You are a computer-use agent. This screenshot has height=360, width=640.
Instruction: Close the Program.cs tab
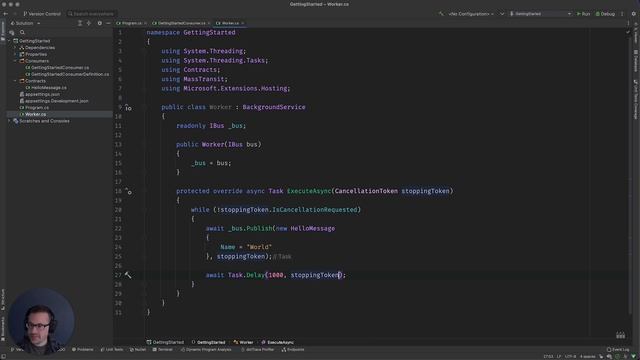(x=145, y=23)
